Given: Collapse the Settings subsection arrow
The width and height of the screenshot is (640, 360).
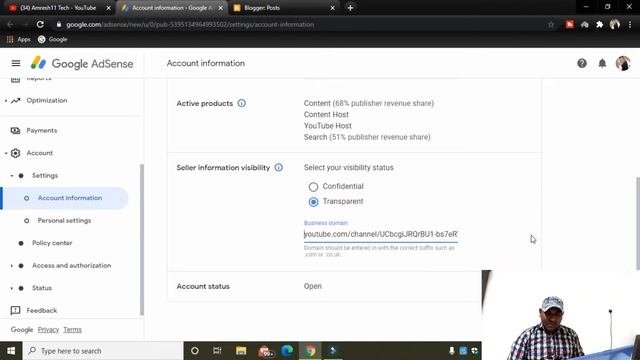Looking at the screenshot, I should click(x=11, y=176).
